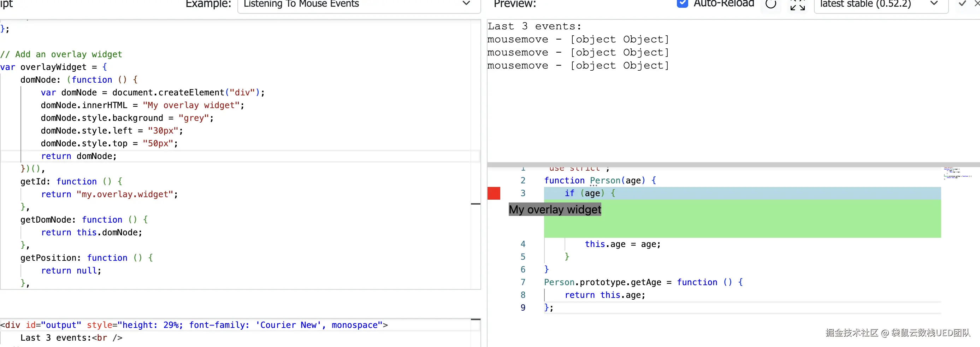980x347 pixels.
Task: Open the Example dropdown 'Listening To Mouse Events'
Action: (x=359, y=5)
